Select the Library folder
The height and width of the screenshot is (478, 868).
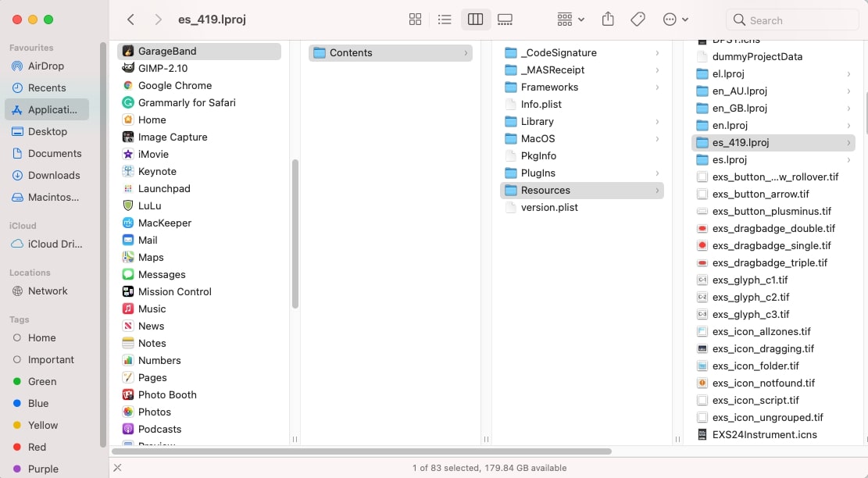point(582,122)
